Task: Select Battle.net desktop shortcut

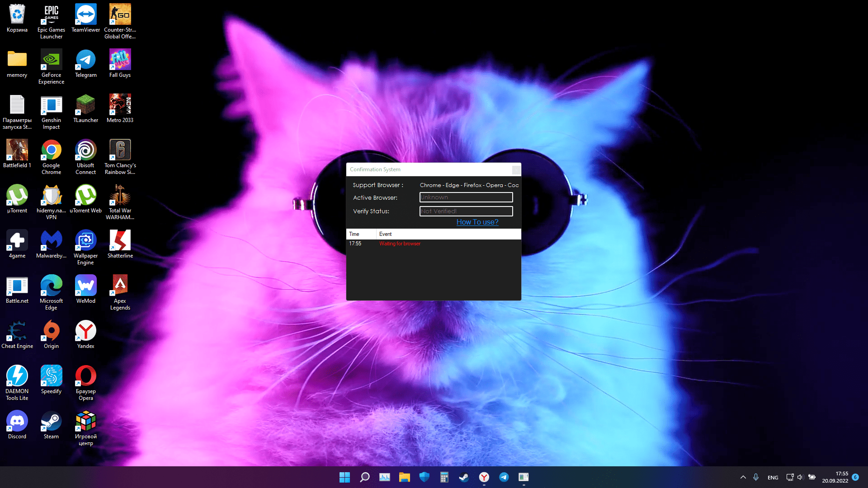Action: (x=17, y=290)
